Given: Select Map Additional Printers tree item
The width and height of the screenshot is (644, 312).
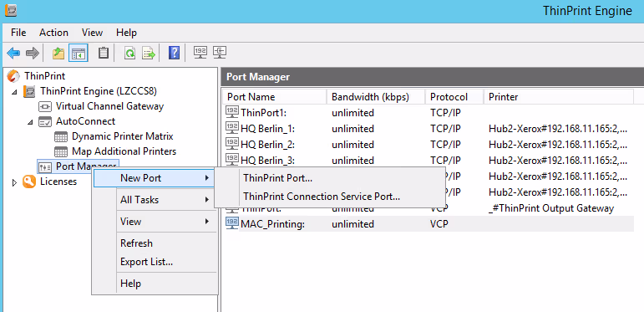Looking at the screenshot, I should pos(124,151).
